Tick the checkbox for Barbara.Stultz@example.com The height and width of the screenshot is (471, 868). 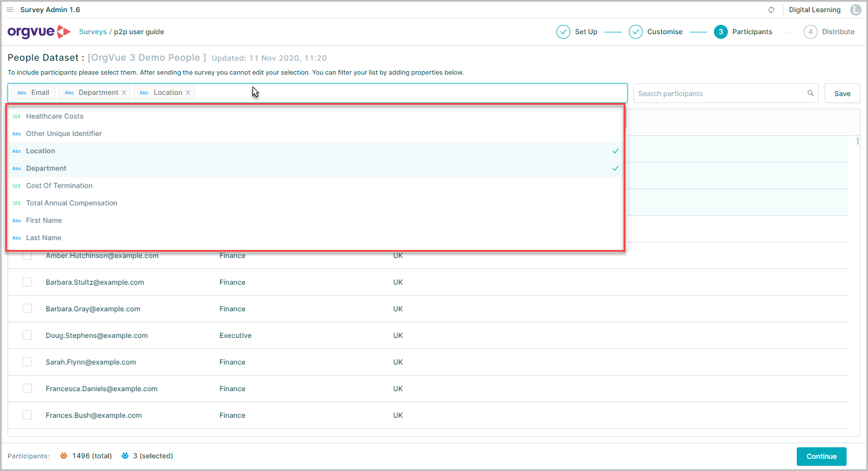coord(27,282)
